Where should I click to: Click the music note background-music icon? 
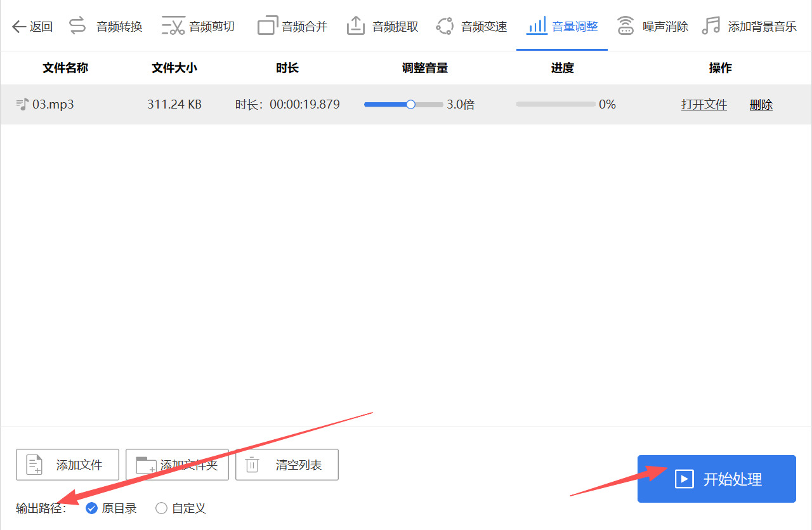(711, 26)
